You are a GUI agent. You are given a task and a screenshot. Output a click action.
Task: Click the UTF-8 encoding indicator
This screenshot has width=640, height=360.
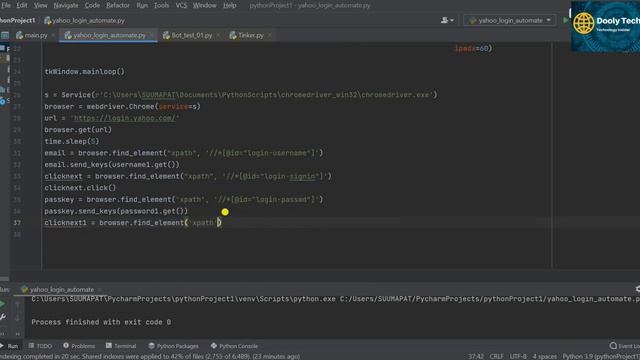(x=518, y=356)
